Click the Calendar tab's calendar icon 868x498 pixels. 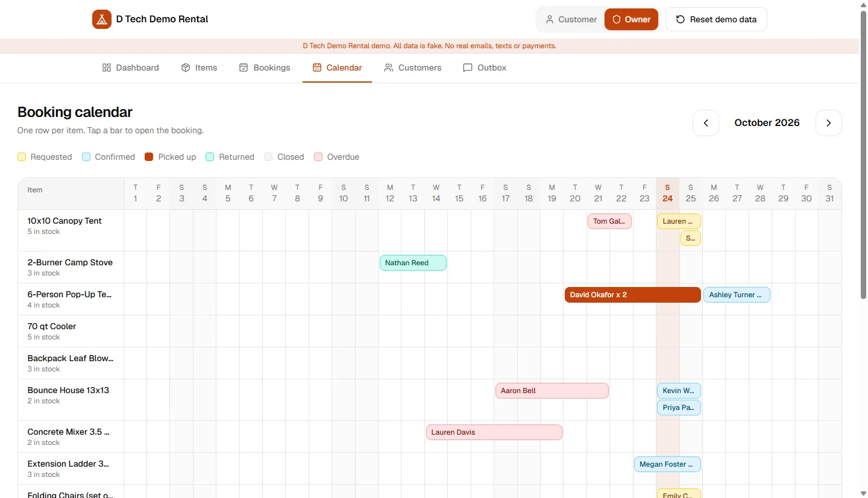pyautogui.click(x=317, y=68)
